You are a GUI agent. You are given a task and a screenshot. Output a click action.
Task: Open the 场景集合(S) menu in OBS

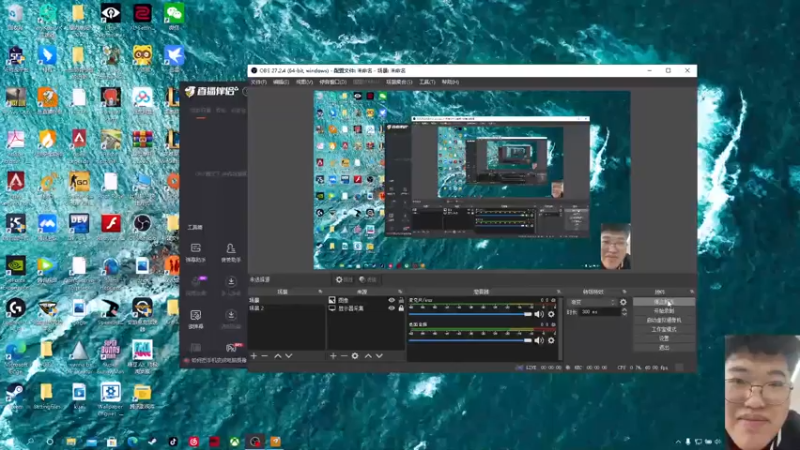tap(399, 82)
